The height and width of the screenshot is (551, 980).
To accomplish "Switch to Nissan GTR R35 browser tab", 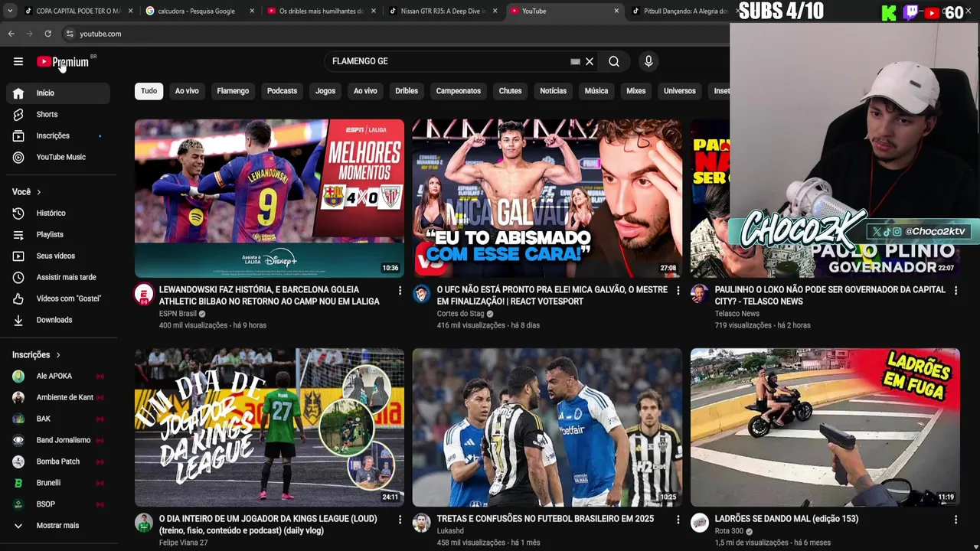I will [444, 11].
